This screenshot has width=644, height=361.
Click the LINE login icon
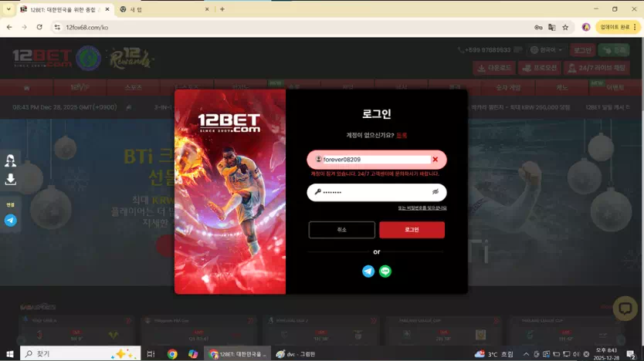[x=385, y=272]
